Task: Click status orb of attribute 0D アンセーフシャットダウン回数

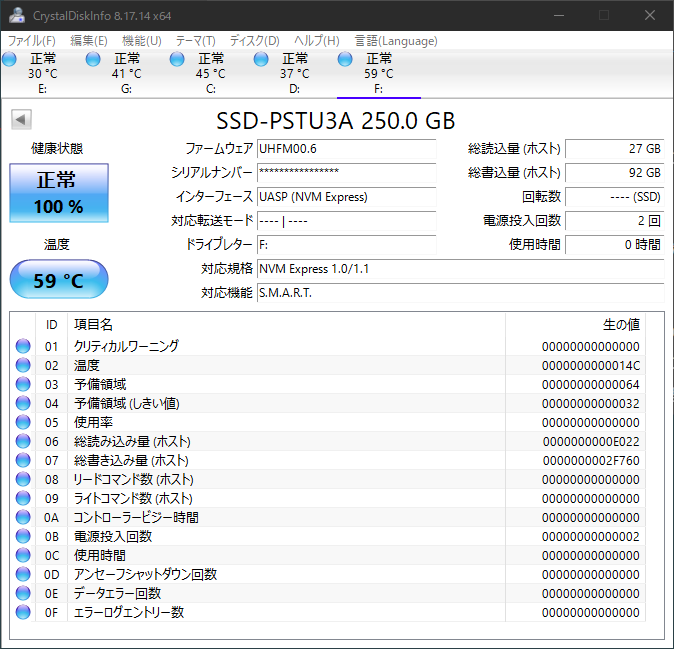Action: tap(23, 574)
